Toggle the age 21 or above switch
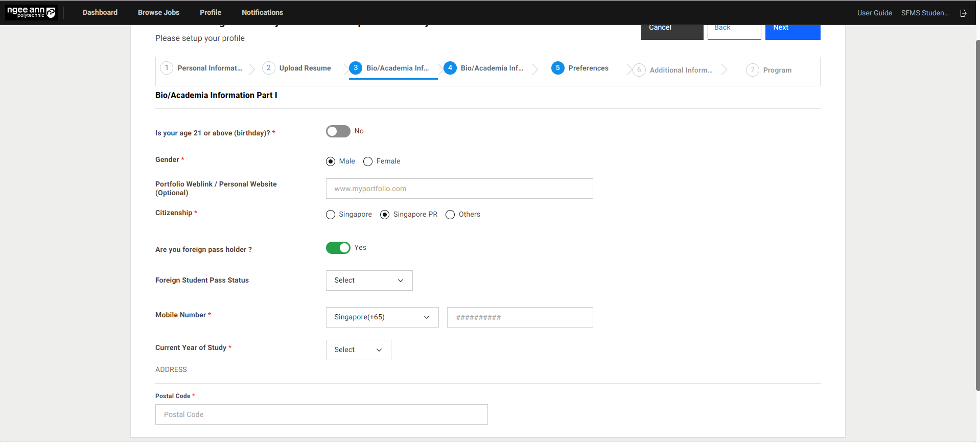 [x=338, y=131]
